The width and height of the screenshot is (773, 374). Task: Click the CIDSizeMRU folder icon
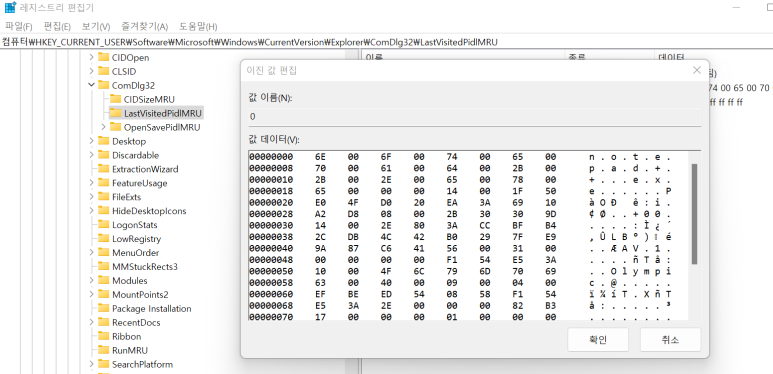[x=115, y=99]
